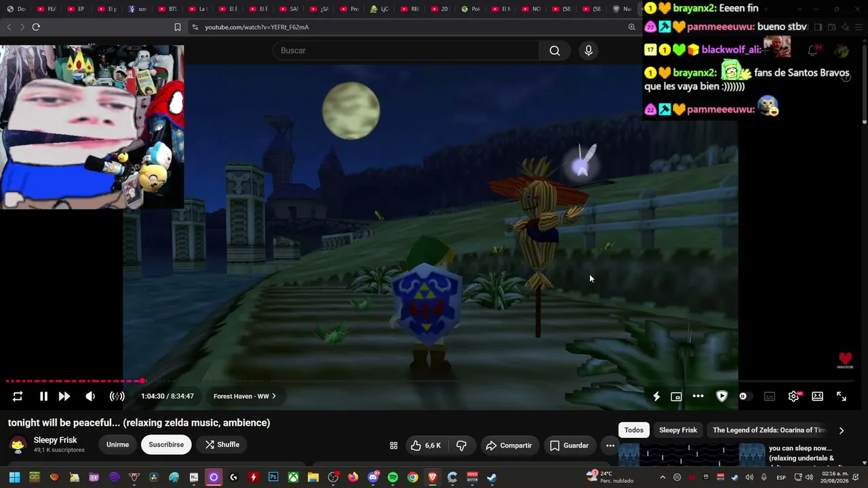
Task: Open the Sleepy Frisk channel name link
Action: (55, 440)
